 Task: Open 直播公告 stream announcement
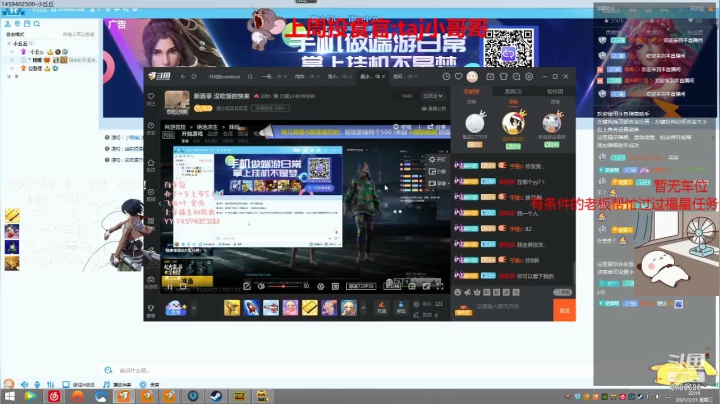click(433, 109)
